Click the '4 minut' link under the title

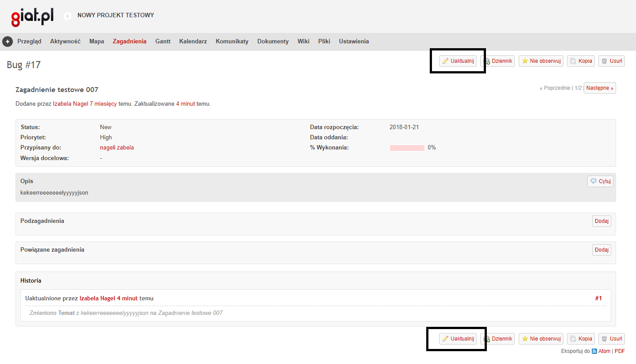[185, 104]
